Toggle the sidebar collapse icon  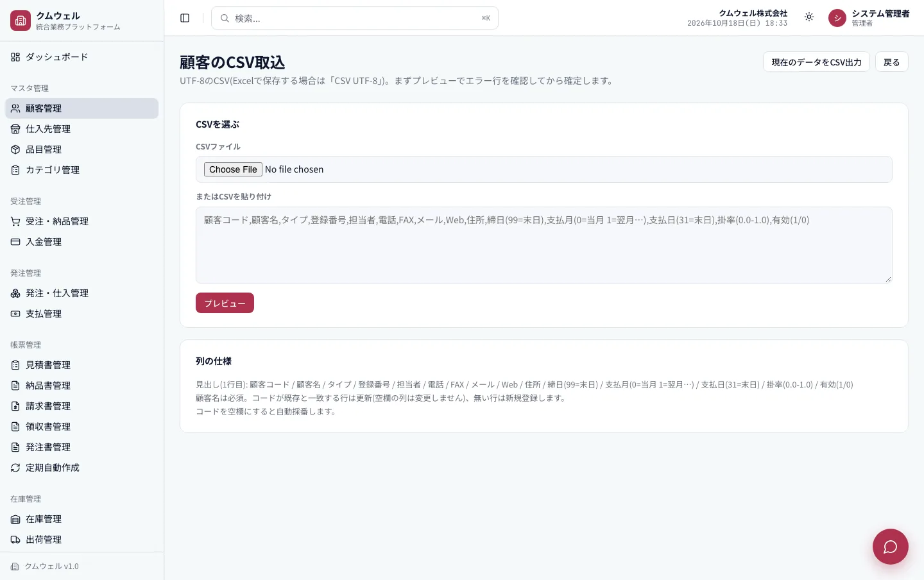(185, 18)
